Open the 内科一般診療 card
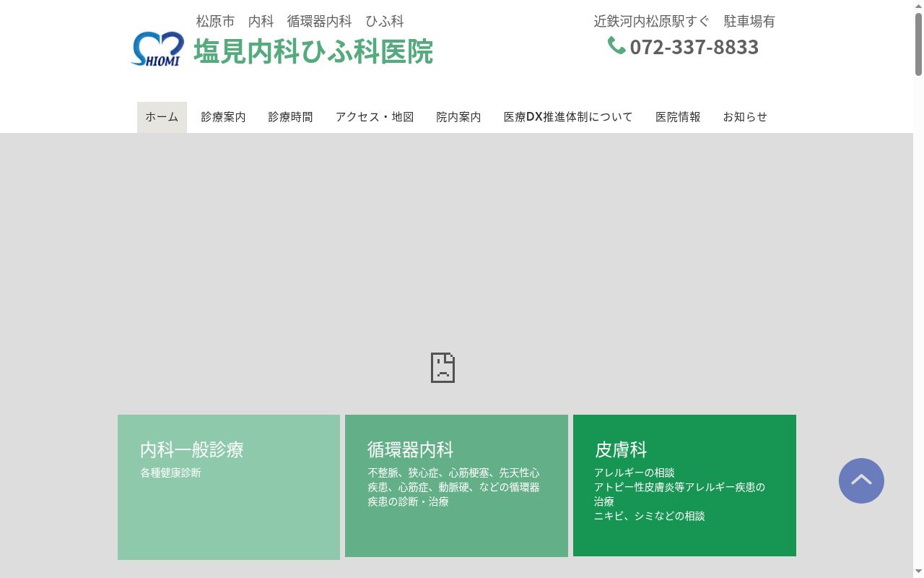924x578 pixels. pyautogui.click(x=229, y=487)
